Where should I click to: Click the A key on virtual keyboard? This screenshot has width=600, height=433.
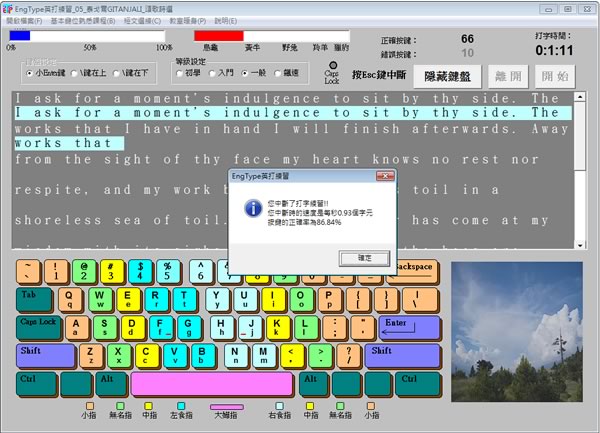pyautogui.click(x=77, y=328)
